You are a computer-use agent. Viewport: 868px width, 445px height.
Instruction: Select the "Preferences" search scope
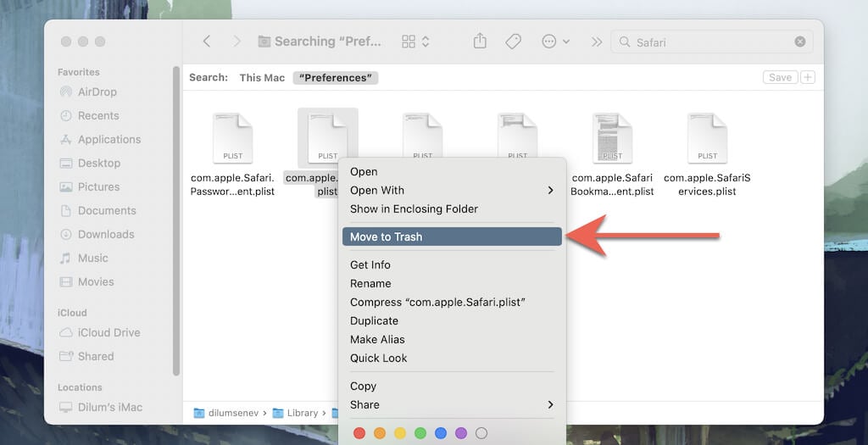(x=336, y=77)
